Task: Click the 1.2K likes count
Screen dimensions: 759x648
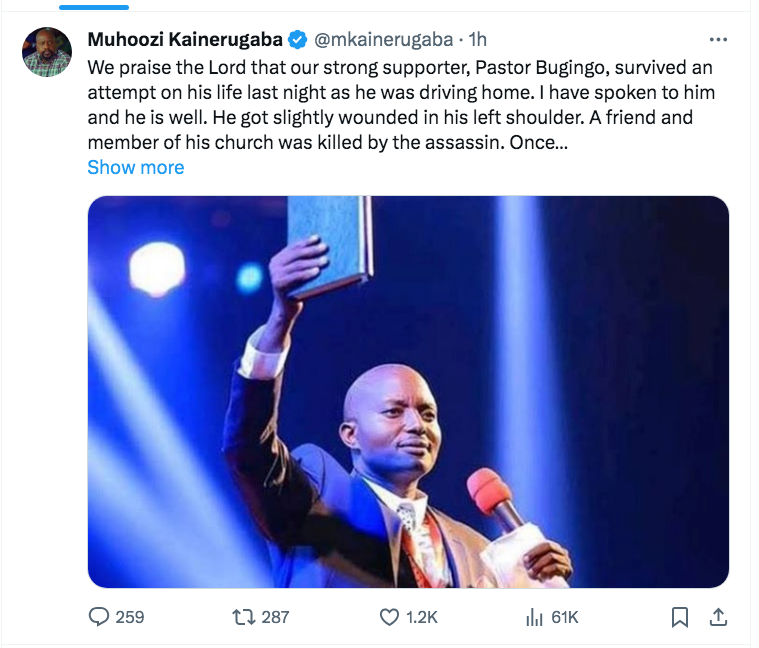Action: (423, 617)
